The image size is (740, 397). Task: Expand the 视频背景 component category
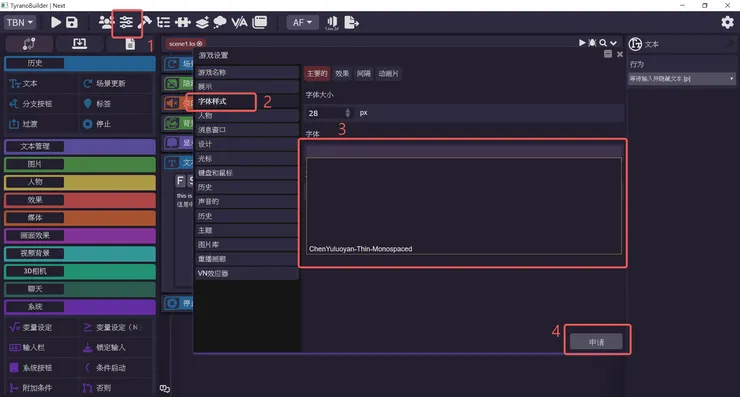click(80, 253)
